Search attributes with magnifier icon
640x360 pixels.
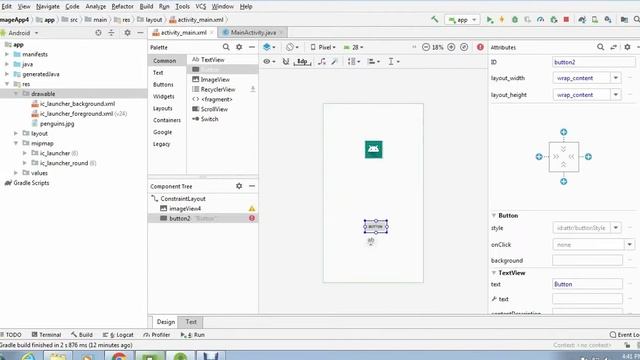600,47
